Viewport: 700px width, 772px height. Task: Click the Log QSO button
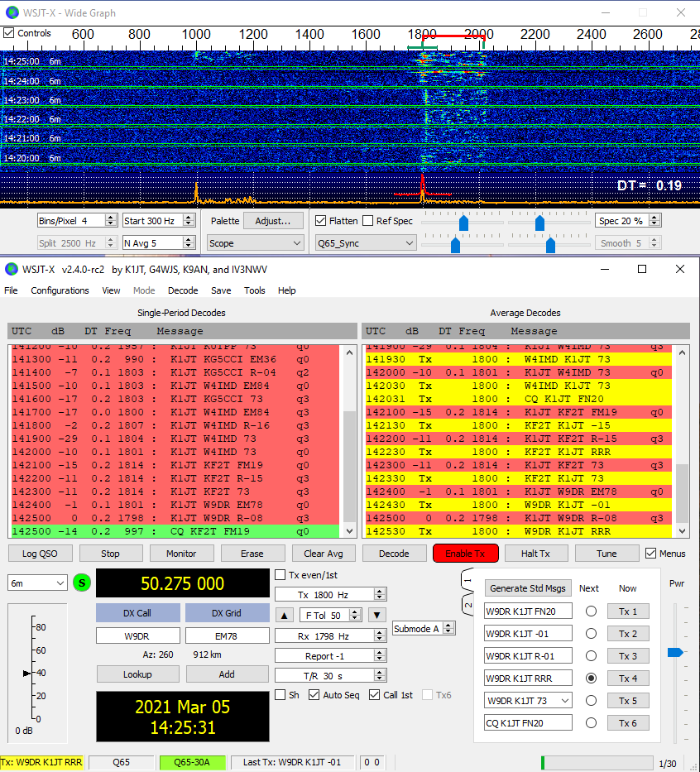pyautogui.click(x=40, y=554)
